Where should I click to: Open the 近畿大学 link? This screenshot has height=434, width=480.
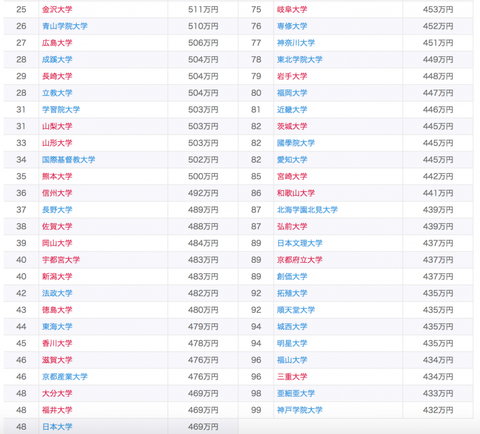pyautogui.click(x=292, y=110)
